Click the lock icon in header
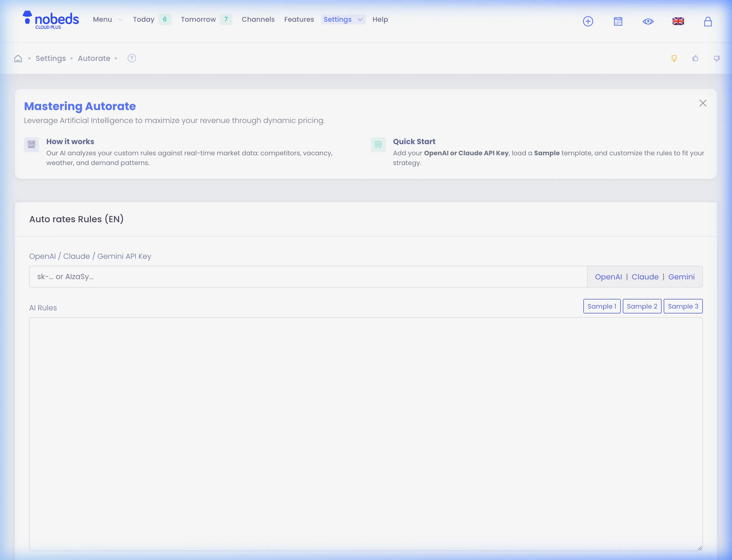The image size is (732, 560). (708, 21)
